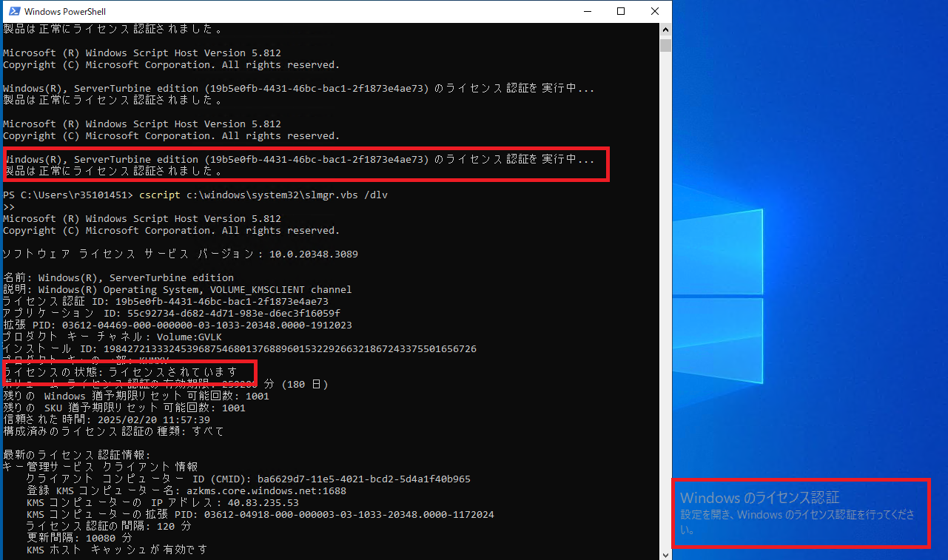Click the 構成済みのライセンス認証の種類 line
948x560 pixels.
113,432
